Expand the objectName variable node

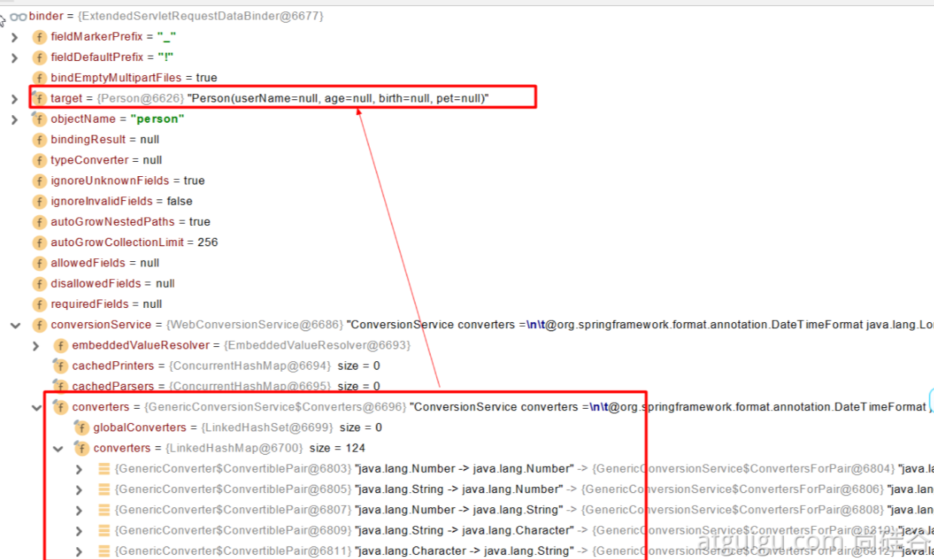tap(14, 119)
